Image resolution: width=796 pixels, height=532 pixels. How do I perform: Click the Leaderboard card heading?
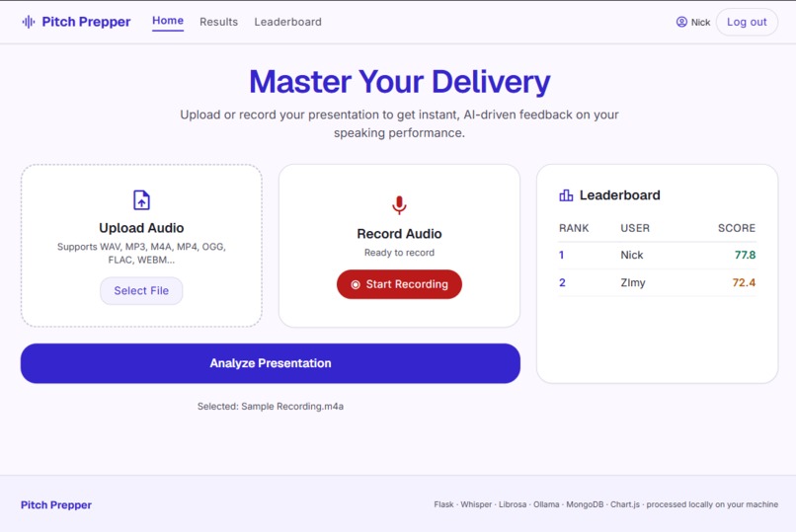tap(620, 195)
